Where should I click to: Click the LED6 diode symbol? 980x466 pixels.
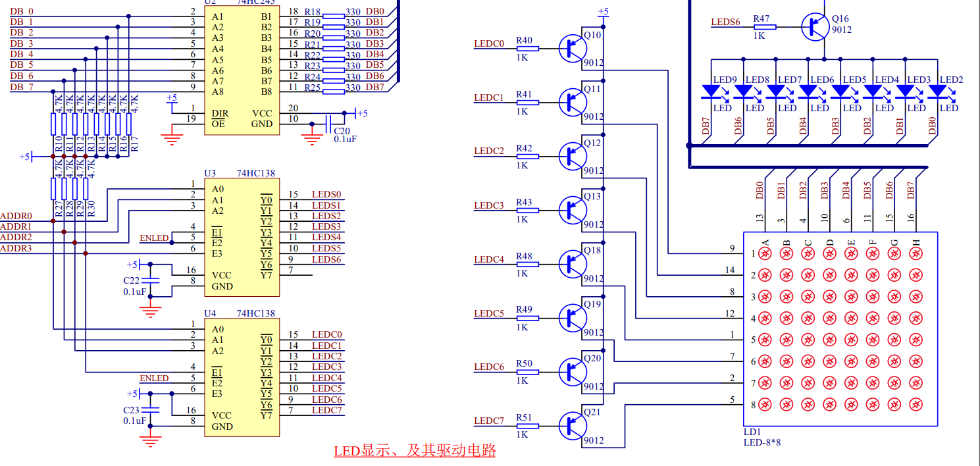pos(808,90)
